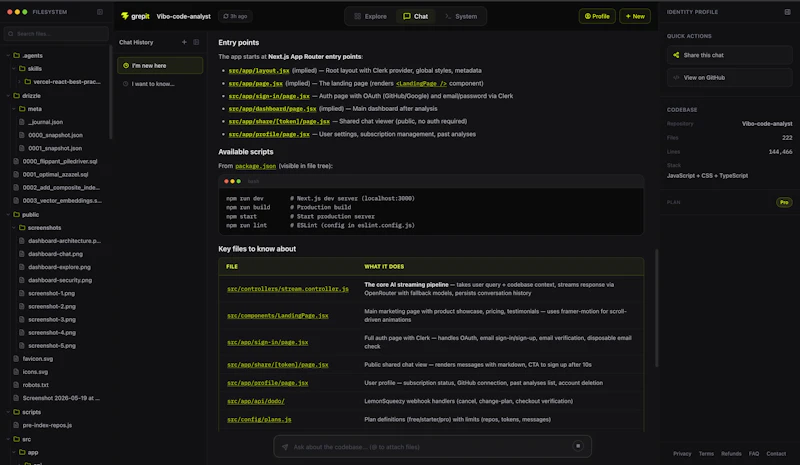
Task: Open src/app/layout.jsx link in Entry points
Action: click(259, 70)
